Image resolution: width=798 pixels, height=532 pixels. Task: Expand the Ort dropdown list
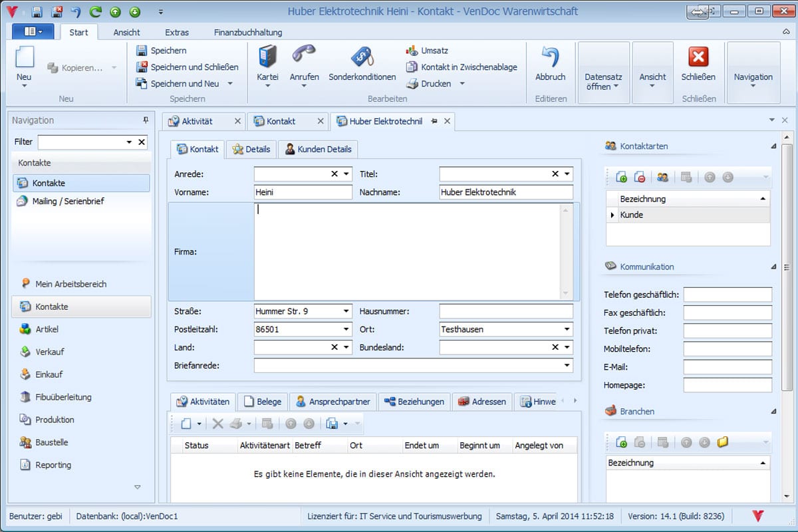click(x=567, y=329)
